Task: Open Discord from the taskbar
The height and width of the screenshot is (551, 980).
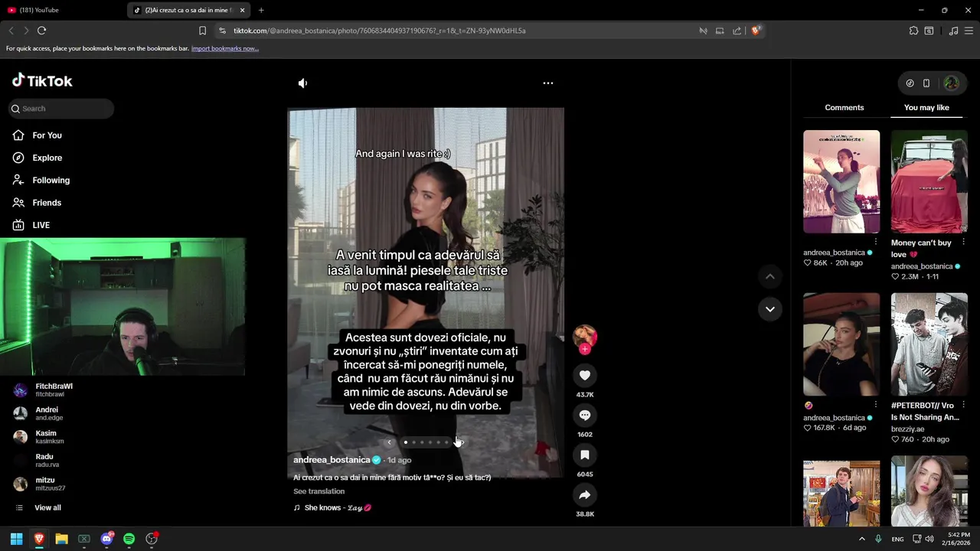Action: click(x=106, y=539)
